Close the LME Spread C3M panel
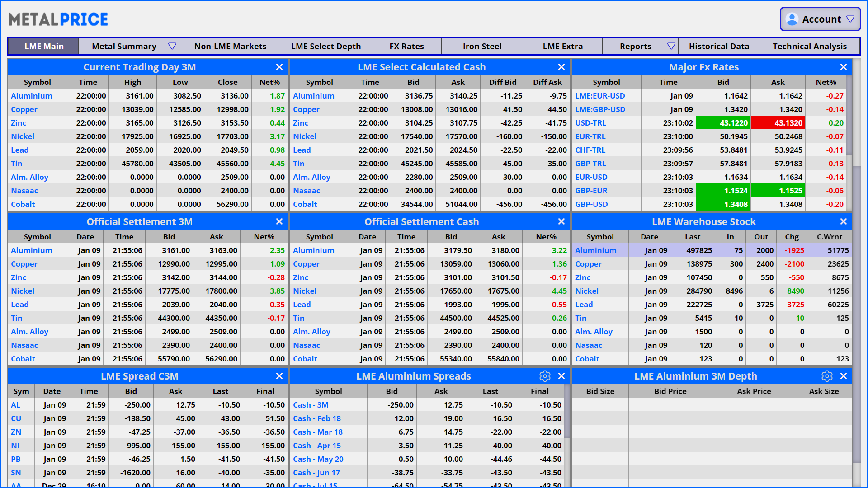 279,376
